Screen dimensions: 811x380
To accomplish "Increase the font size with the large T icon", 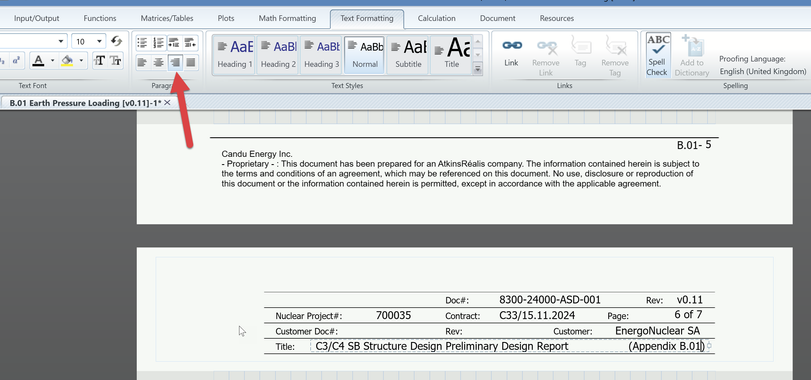I will 100,60.
